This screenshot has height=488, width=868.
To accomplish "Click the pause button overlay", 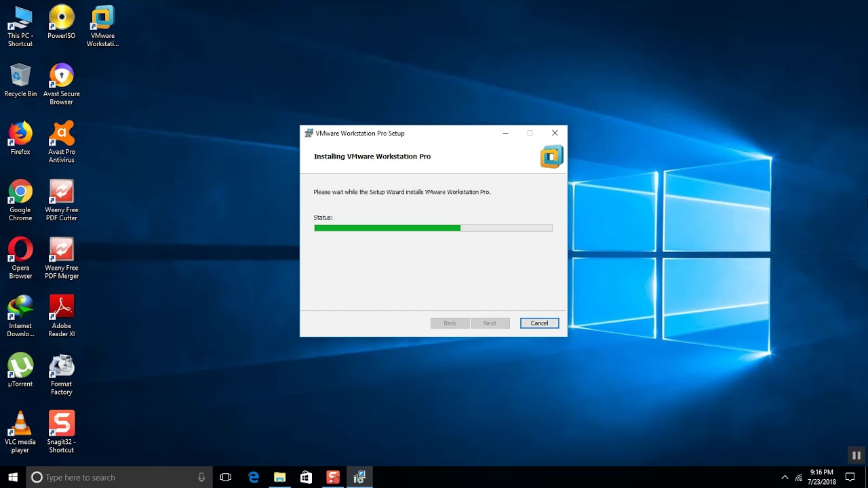I will (856, 455).
